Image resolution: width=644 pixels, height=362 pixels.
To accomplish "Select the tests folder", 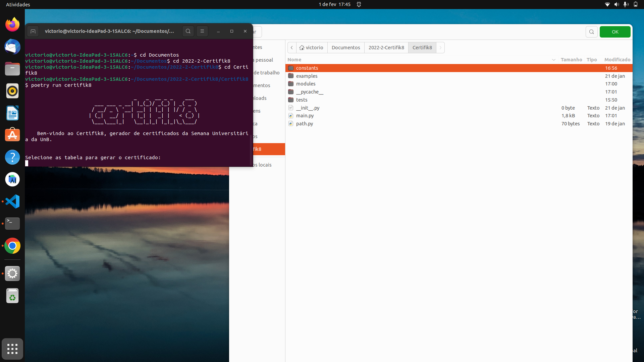I will (x=459, y=100).
